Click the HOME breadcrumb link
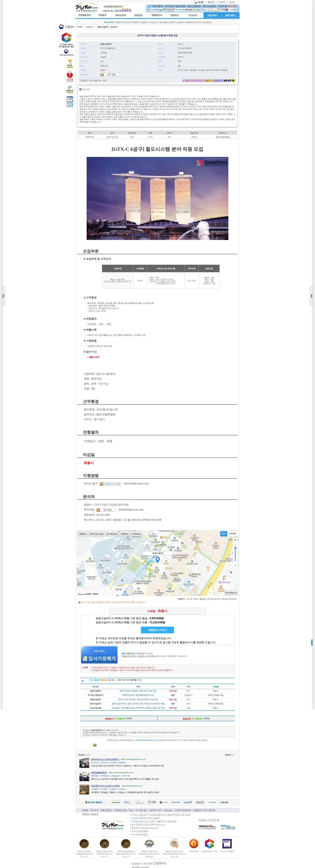This screenshot has width=315, height=868. (80, 27)
